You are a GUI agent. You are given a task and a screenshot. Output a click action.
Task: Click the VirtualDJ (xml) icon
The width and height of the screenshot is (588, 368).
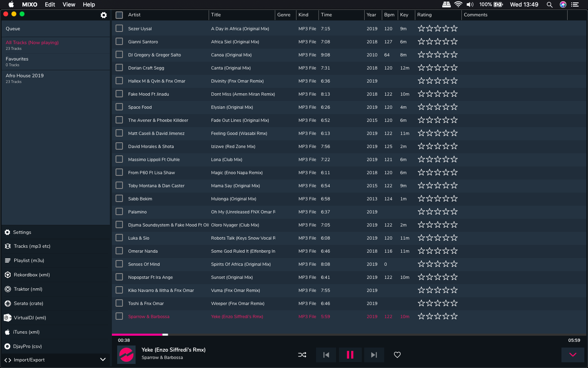(x=8, y=318)
